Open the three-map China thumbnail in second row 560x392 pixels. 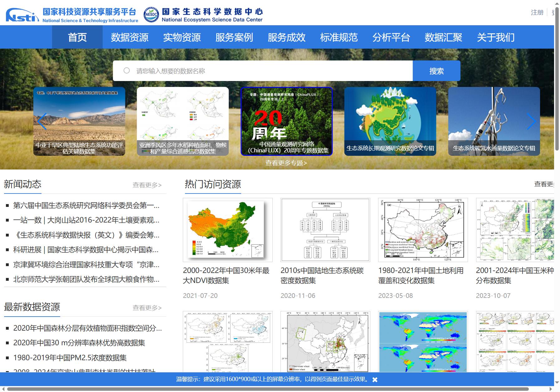click(x=228, y=342)
